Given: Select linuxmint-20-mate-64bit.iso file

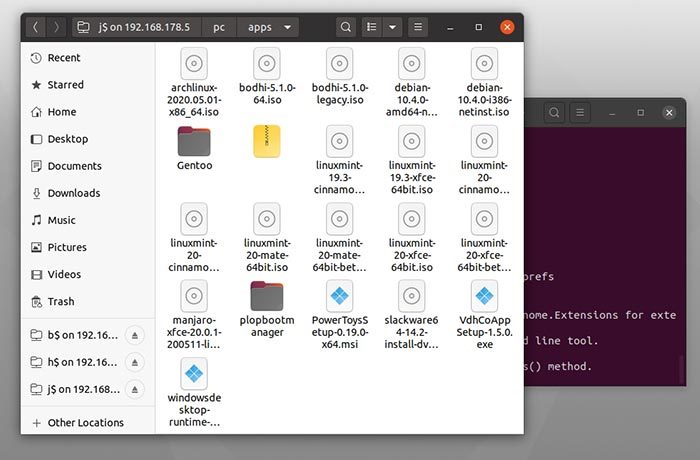Looking at the screenshot, I should tap(267, 238).
